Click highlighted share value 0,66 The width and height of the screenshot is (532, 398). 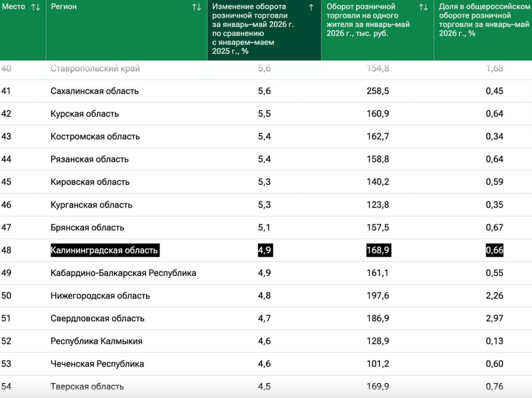click(x=495, y=250)
